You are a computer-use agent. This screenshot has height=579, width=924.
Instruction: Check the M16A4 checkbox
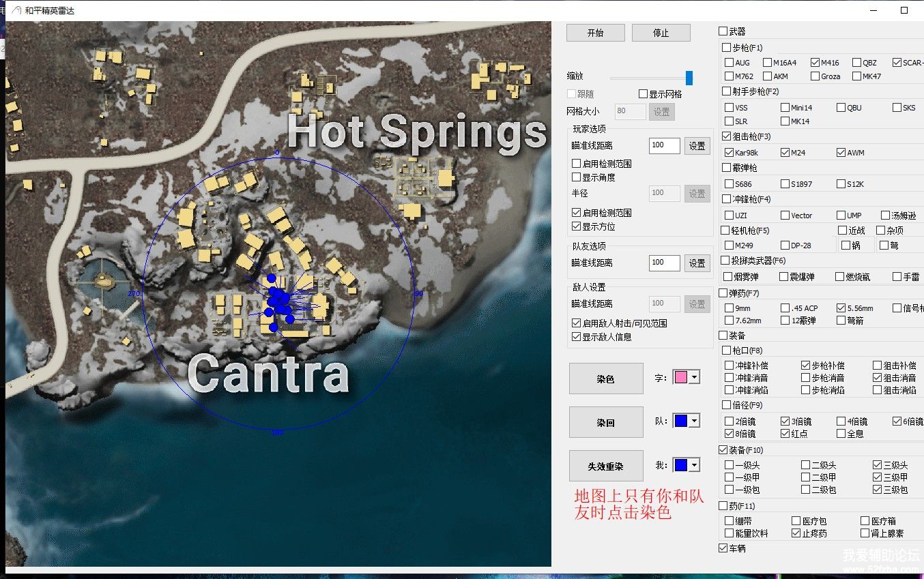pyautogui.click(x=767, y=63)
